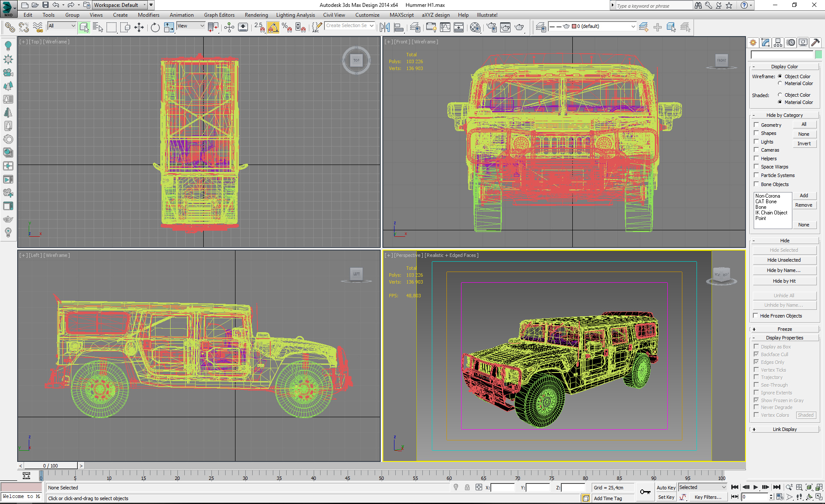Go to the end frame
This screenshot has width=825, height=504.
[777, 487]
